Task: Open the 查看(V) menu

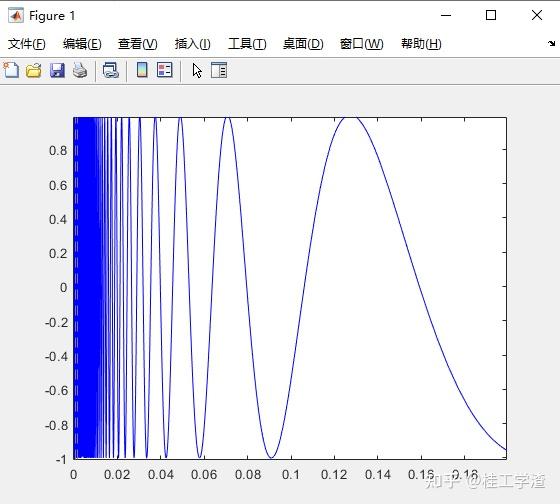Action: [138, 44]
